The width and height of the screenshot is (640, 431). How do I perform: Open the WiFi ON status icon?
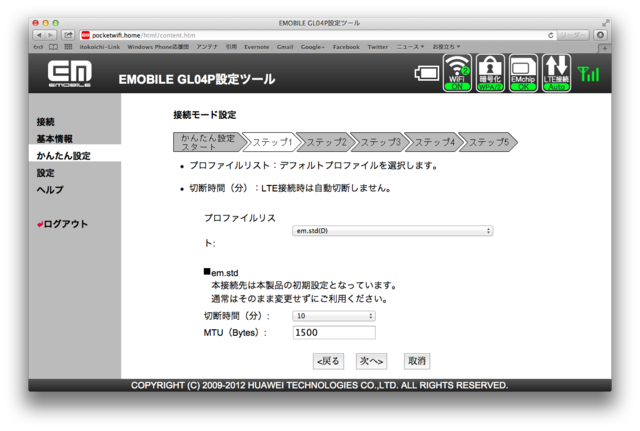coord(457,73)
